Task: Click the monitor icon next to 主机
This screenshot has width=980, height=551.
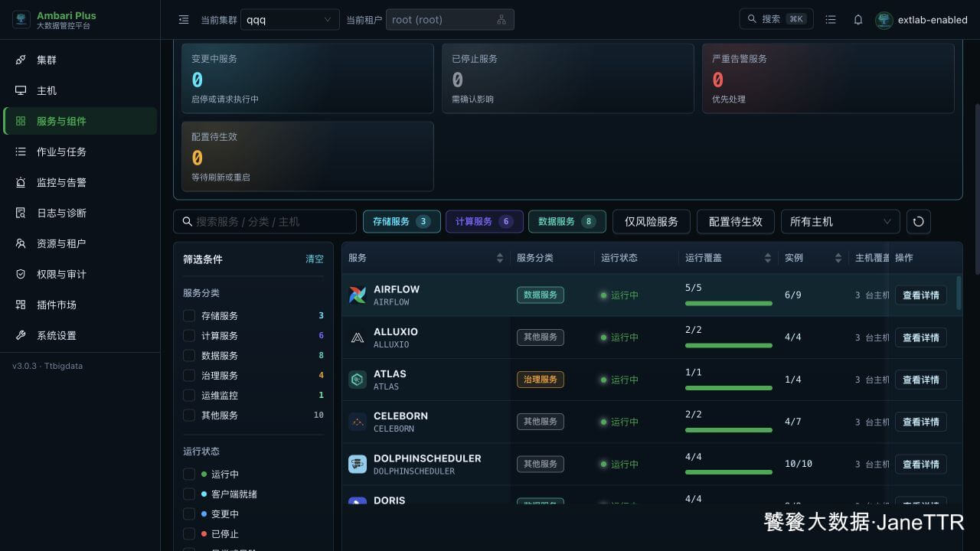Action: (21, 90)
